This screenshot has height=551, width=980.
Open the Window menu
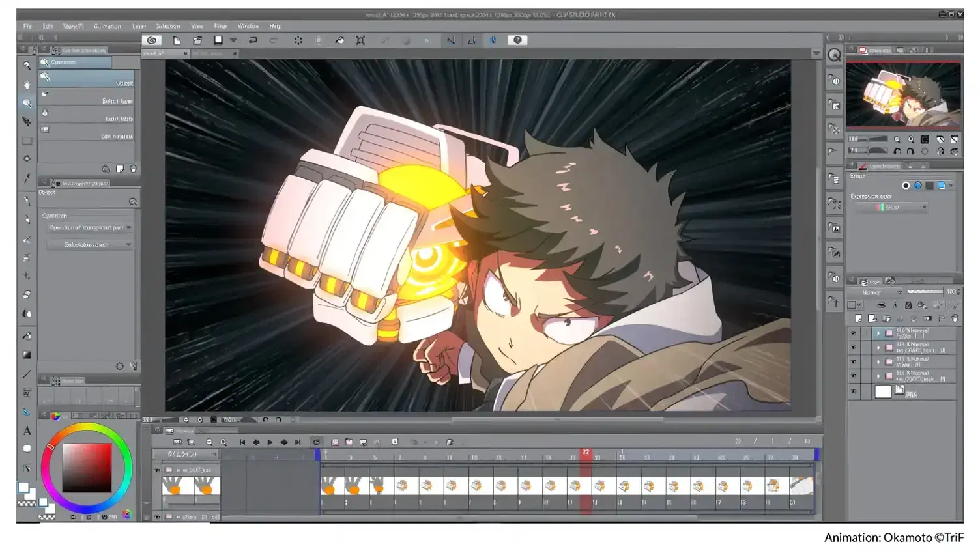(x=248, y=27)
